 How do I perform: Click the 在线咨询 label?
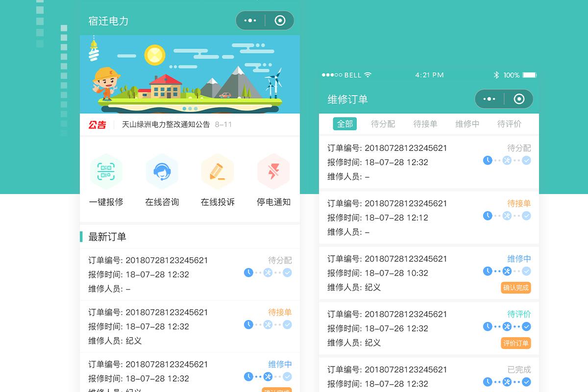pyautogui.click(x=162, y=202)
